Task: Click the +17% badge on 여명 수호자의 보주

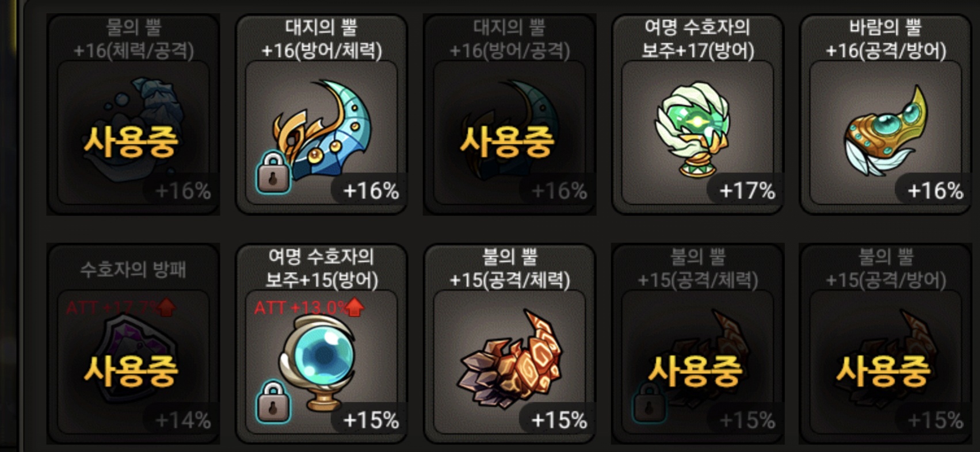Action: tap(747, 190)
